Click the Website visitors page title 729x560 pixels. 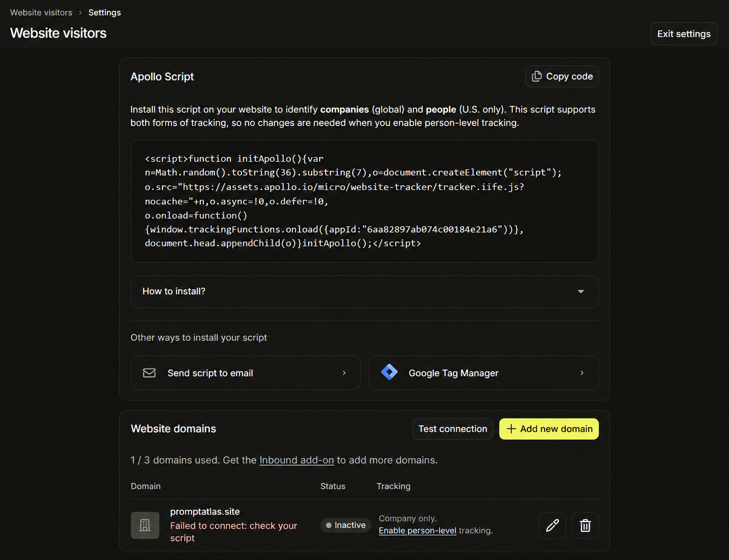point(58,33)
